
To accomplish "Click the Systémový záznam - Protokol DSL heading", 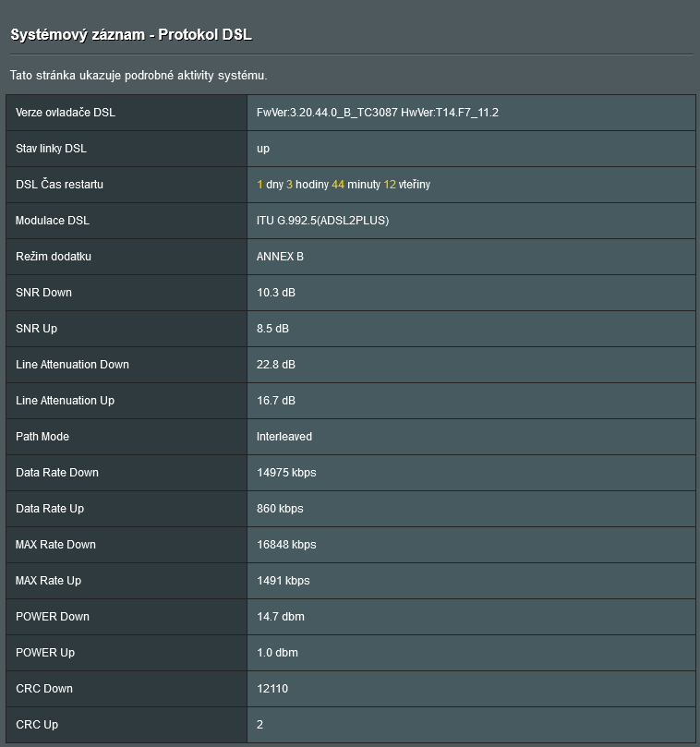I will [130, 35].
